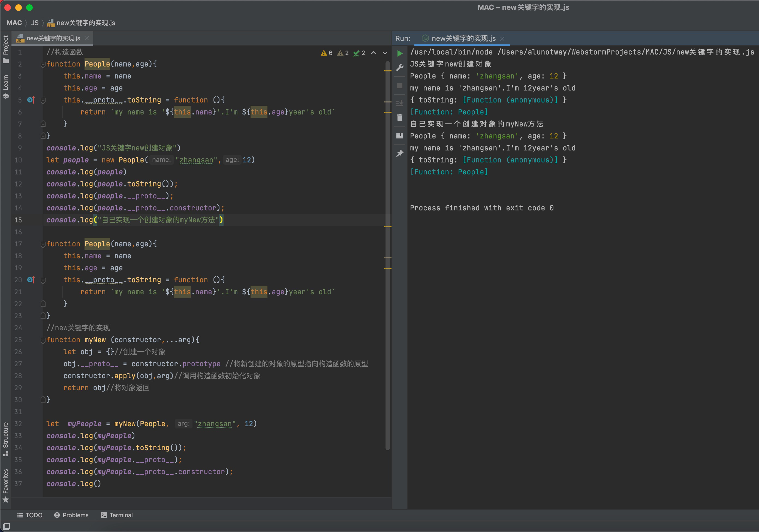Screen dimensions: 759x532
Task: Click warning stripe marker near line 15
Action: click(x=387, y=227)
